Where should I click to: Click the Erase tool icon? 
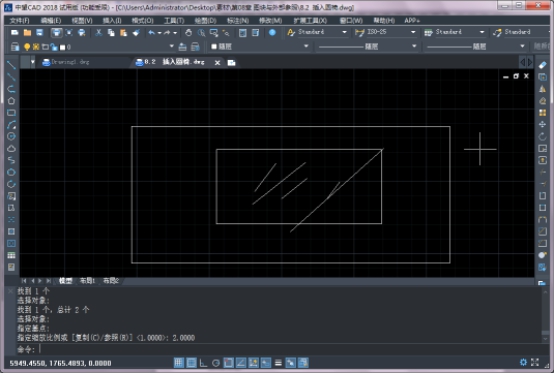pos(542,65)
